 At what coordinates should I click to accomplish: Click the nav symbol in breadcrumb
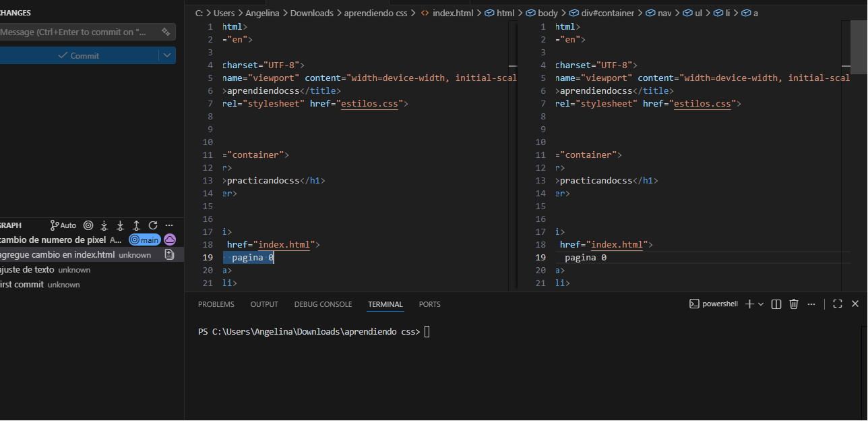click(664, 13)
